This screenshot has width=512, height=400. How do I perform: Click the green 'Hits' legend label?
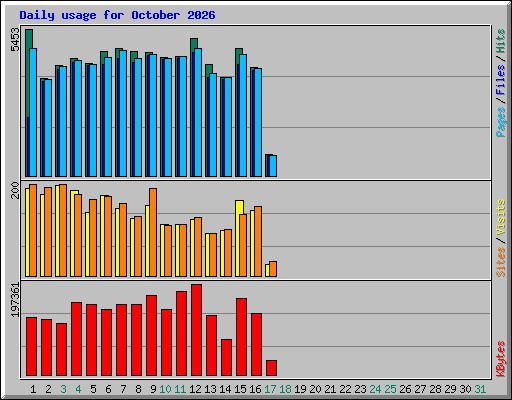[x=501, y=41]
